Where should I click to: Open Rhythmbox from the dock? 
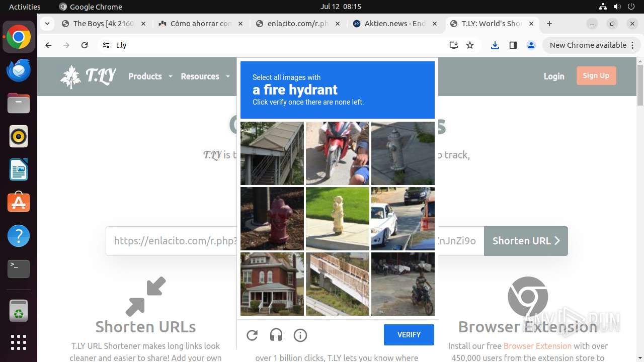(19, 137)
